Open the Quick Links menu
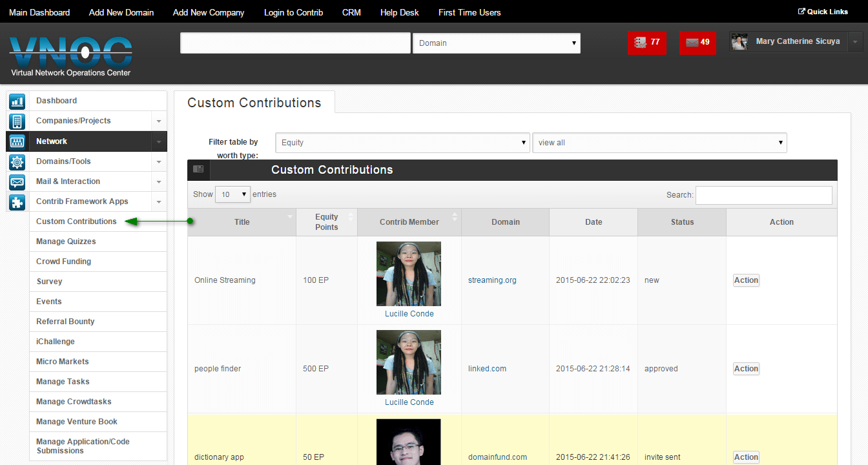868x465 pixels. tap(823, 12)
